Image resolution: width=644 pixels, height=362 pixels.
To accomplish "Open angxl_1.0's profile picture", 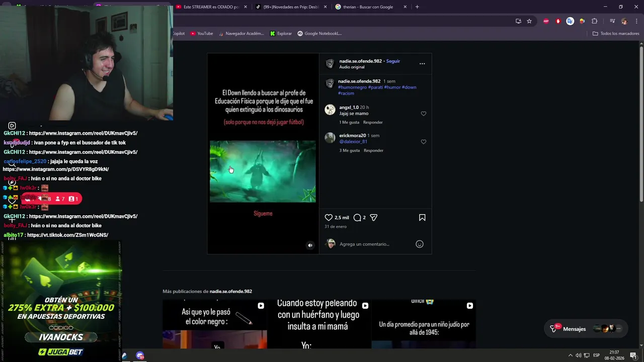I will tap(330, 110).
